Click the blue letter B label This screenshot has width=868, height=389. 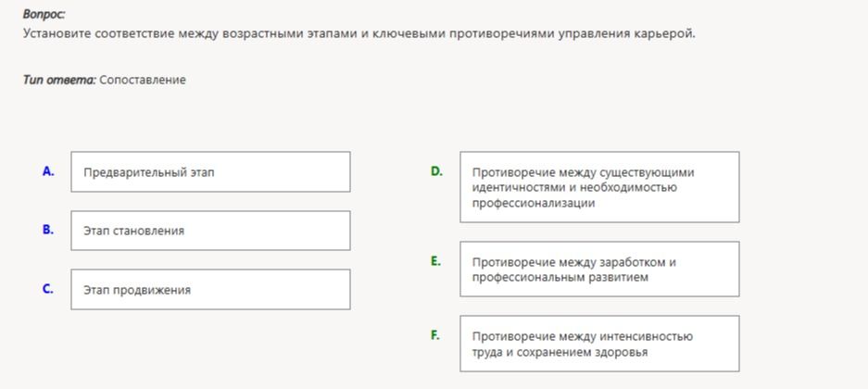pos(48,231)
